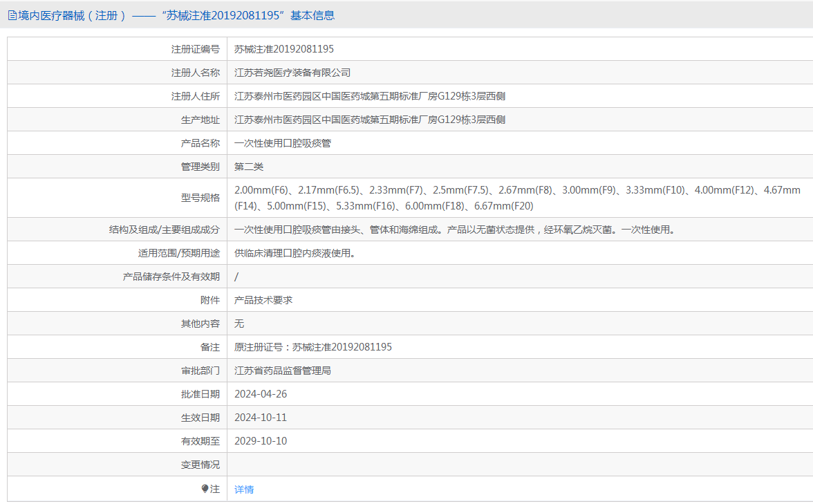Click the 变更情况 label

(200, 465)
